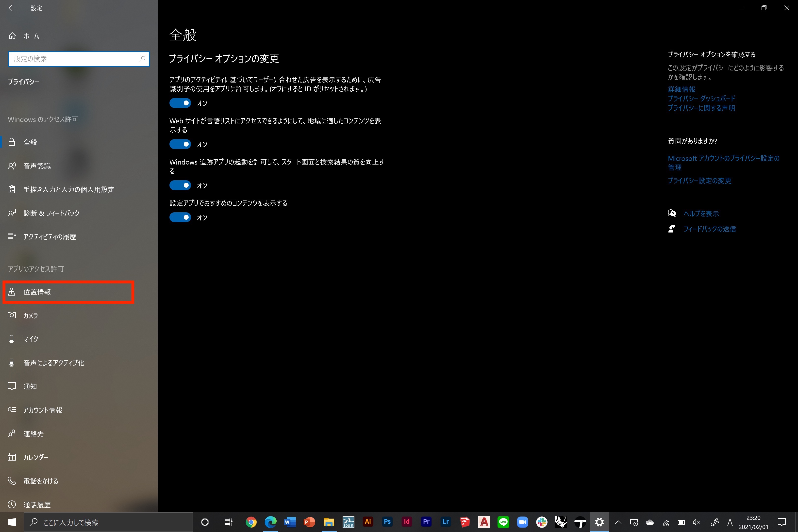This screenshot has width=798, height=532.
Task: Open the notification action center
Action: pyautogui.click(x=781, y=522)
